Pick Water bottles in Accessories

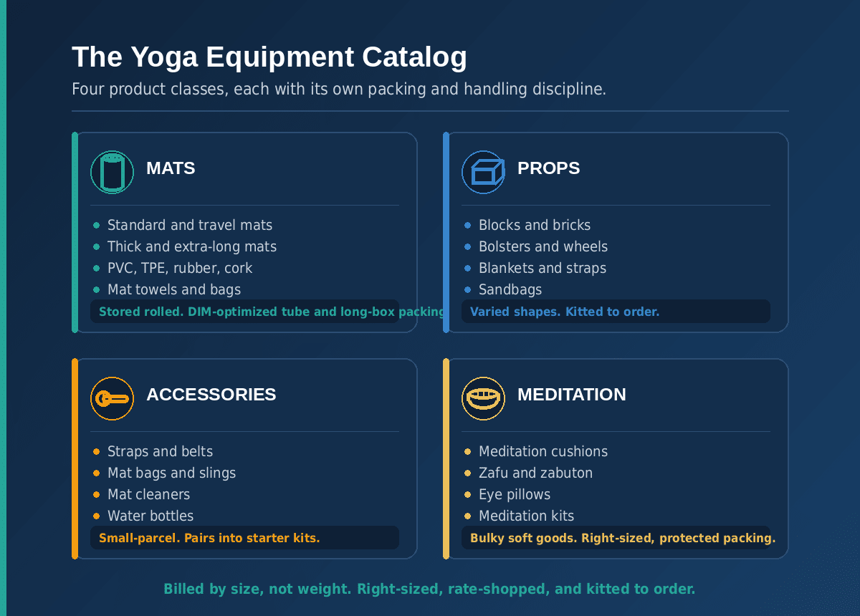coord(150,516)
